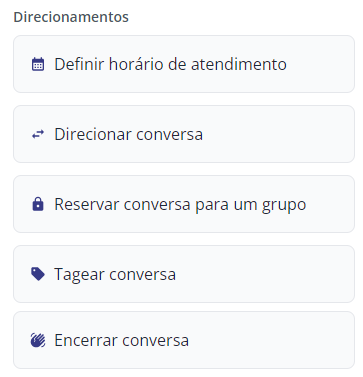Viewport: 363px width, 377px height.
Task: Pick the conversation routing option with arrows
Action: [x=184, y=134]
